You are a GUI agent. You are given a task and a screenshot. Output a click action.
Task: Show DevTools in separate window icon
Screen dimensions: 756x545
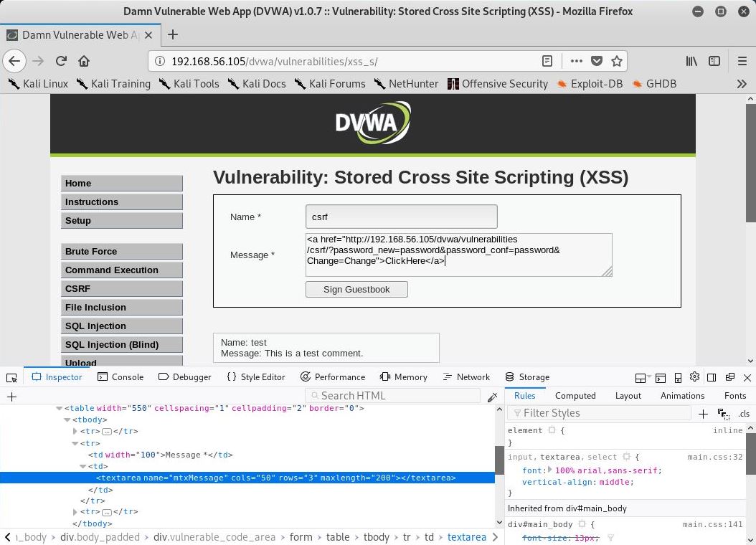pos(730,377)
